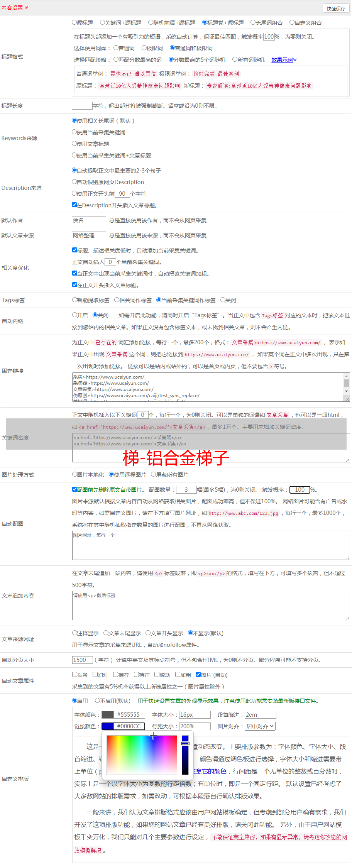This screenshot has width=352, height=868.
Task: Select 图片本地化 image handling option
Action: (74, 474)
